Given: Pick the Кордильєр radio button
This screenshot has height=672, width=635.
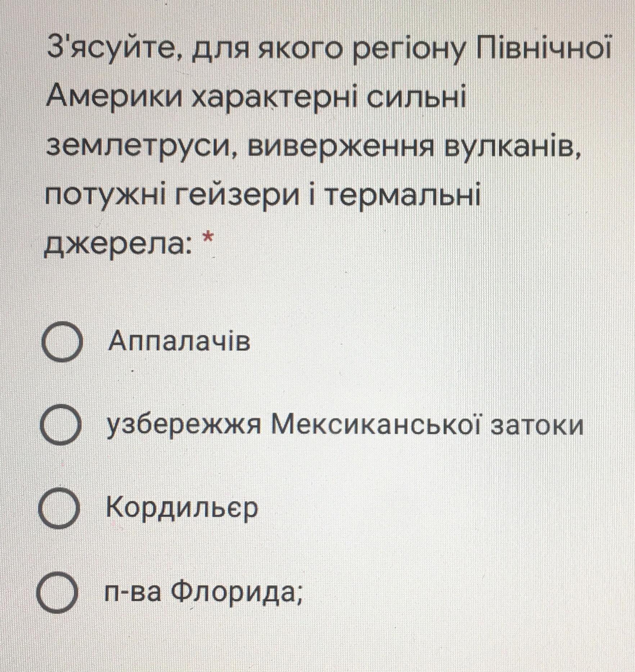Looking at the screenshot, I should point(59,507).
